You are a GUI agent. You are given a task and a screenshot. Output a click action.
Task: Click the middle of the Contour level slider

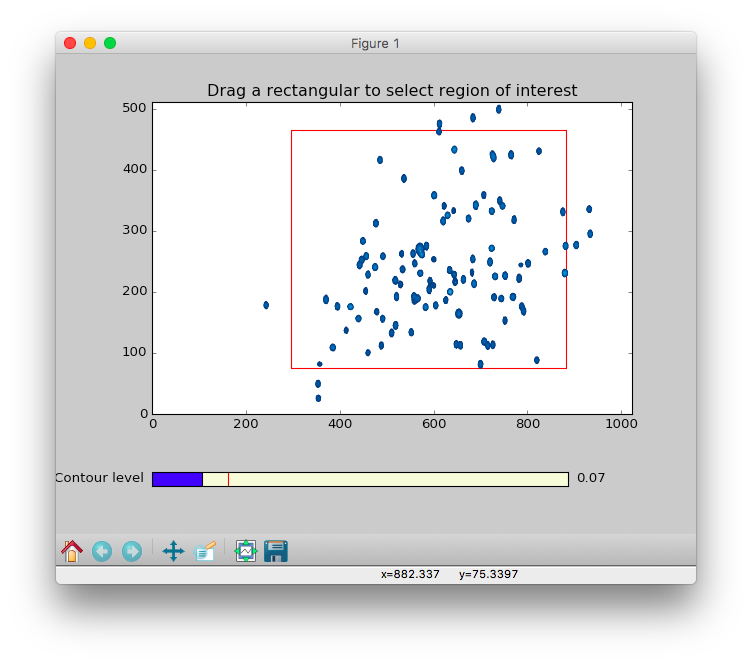click(x=360, y=479)
